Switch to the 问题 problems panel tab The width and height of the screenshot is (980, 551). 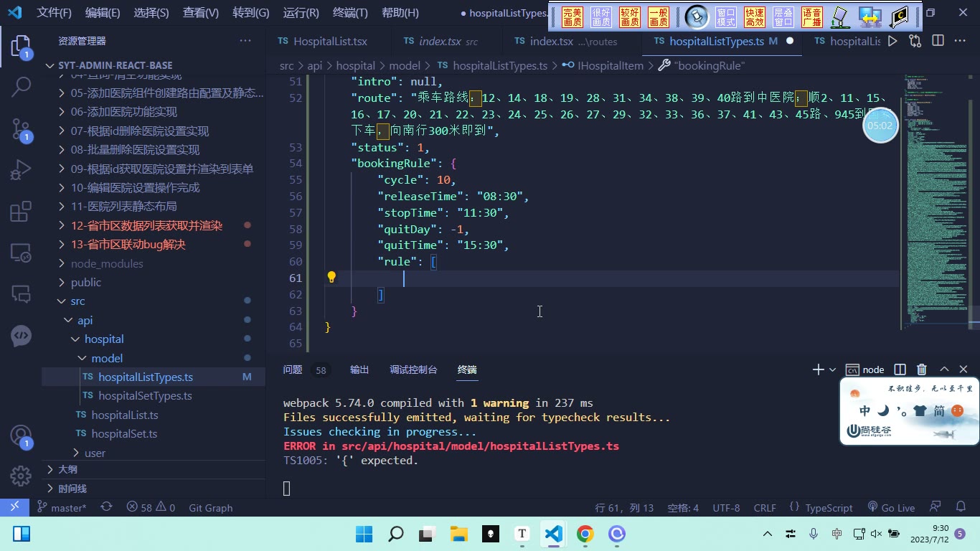(x=293, y=369)
